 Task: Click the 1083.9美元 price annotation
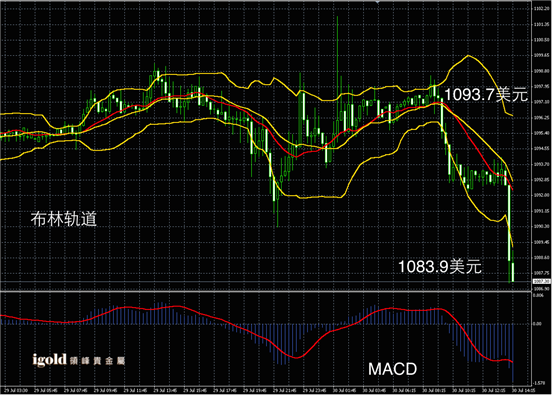pyautogui.click(x=440, y=266)
